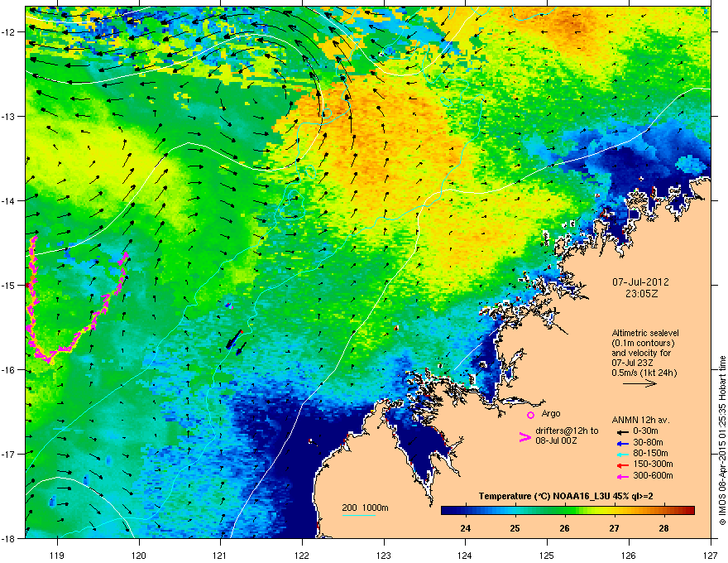Click the cyan line under 200 1000m
The height and width of the screenshot is (563, 728).
[x=358, y=515]
